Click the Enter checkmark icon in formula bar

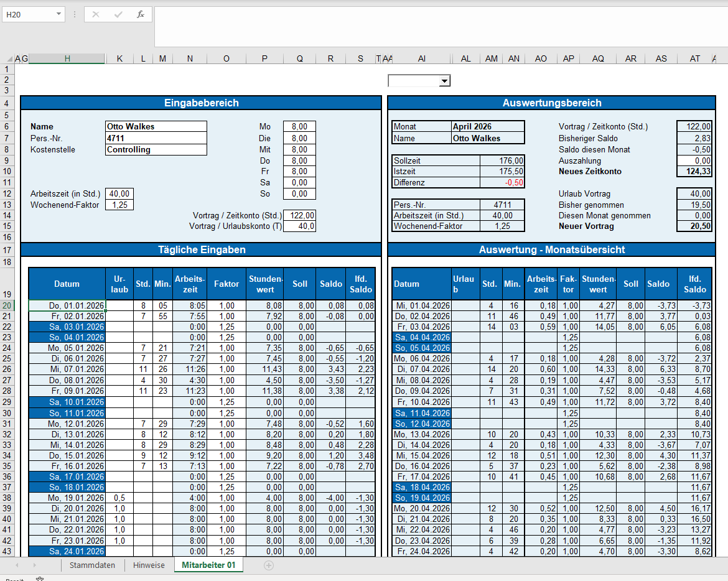pos(118,14)
